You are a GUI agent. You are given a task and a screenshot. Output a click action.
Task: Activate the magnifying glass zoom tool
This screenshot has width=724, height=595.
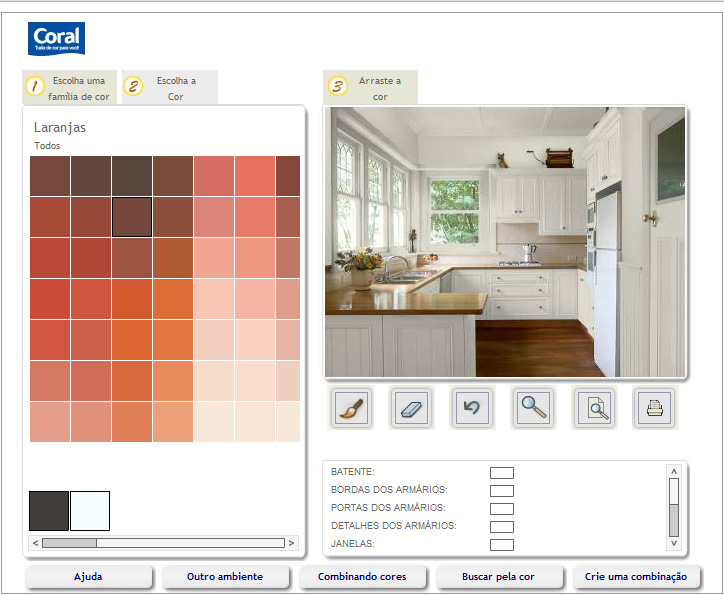tap(533, 408)
